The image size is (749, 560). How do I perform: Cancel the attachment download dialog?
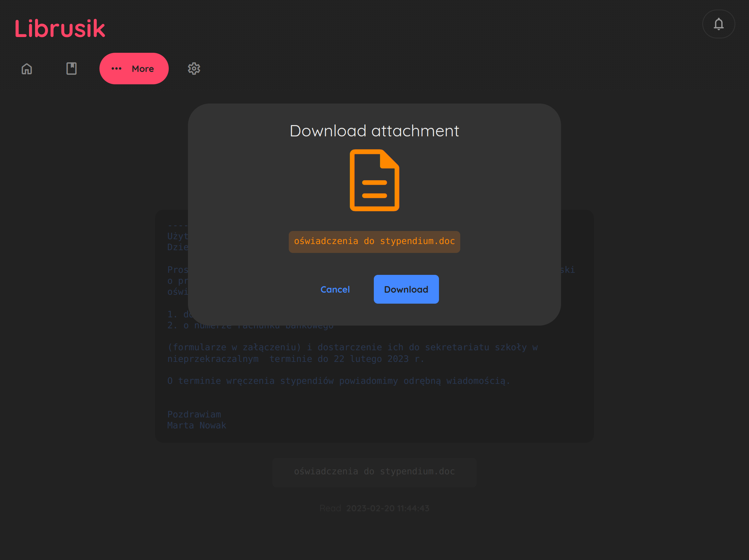tap(335, 290)
